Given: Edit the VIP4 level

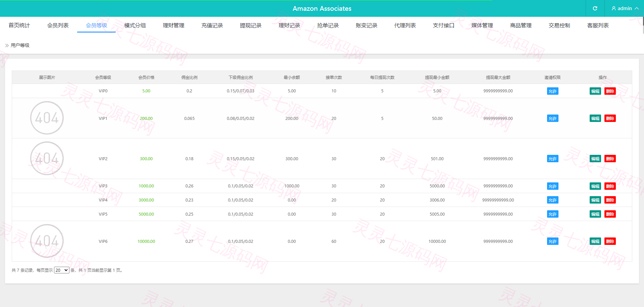Looking at the screenshot, I should pyautogui.click(x=595, y=200).
